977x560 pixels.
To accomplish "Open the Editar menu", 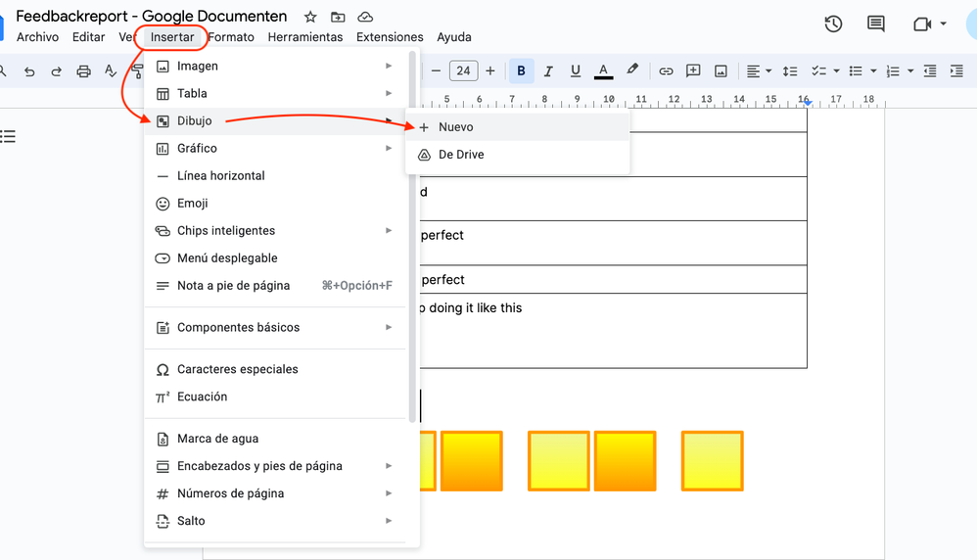I will pyautogui.click(x=88, y=37).
